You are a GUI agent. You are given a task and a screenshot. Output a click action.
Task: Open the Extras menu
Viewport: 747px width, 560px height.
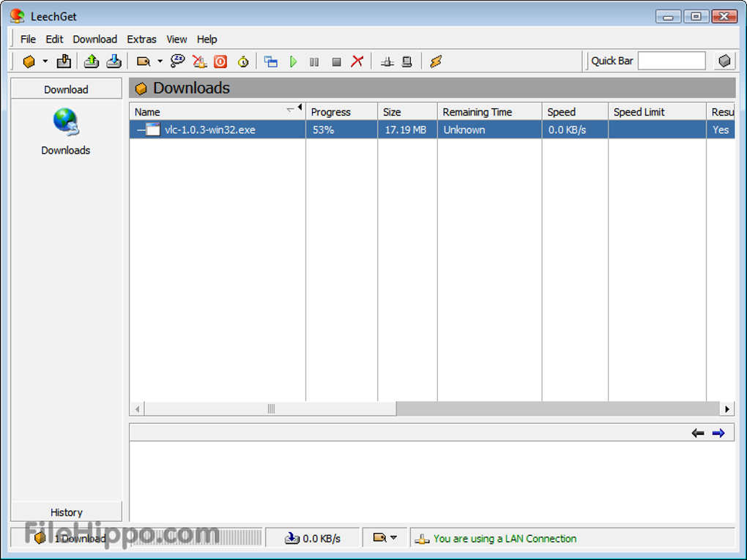pyautogui.click(x=141, y=39)
